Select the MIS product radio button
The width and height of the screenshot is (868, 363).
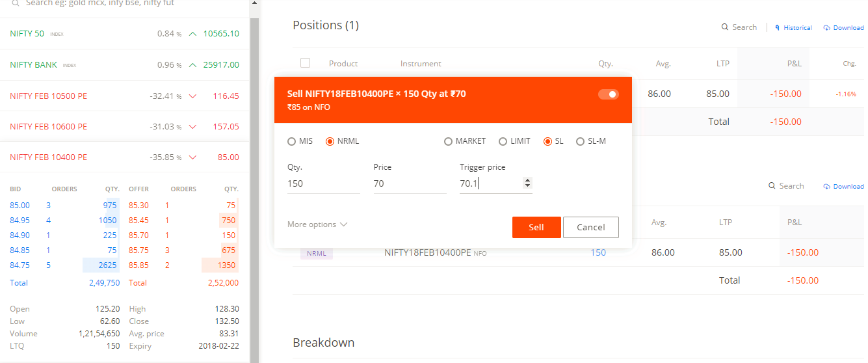coord(291,141)
